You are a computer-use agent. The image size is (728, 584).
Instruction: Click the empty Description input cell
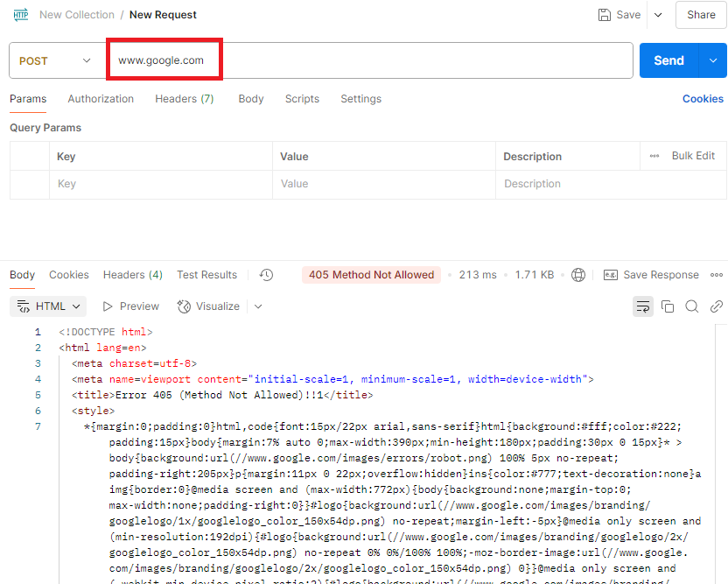611,184
